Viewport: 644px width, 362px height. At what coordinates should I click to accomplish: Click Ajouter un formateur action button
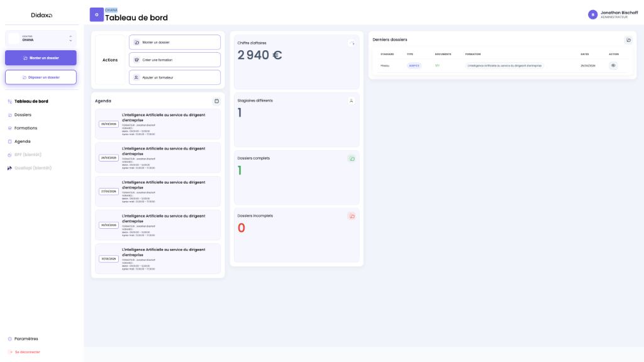click(175, 77)
